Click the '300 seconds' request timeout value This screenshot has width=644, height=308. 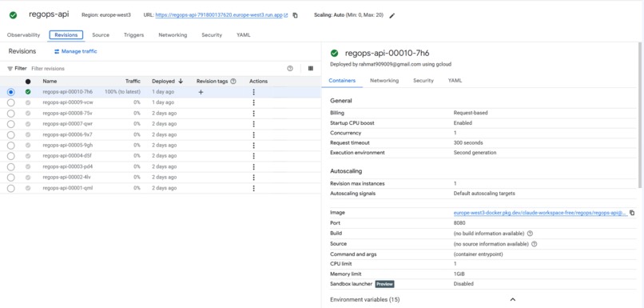click(468, 142)
